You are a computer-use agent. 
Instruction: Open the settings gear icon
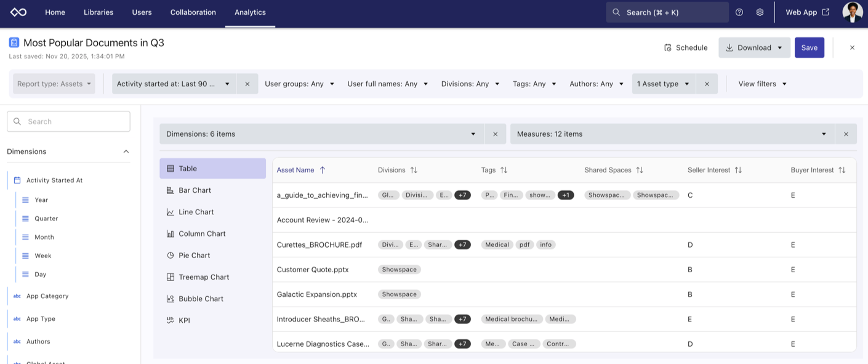(760, 12)
